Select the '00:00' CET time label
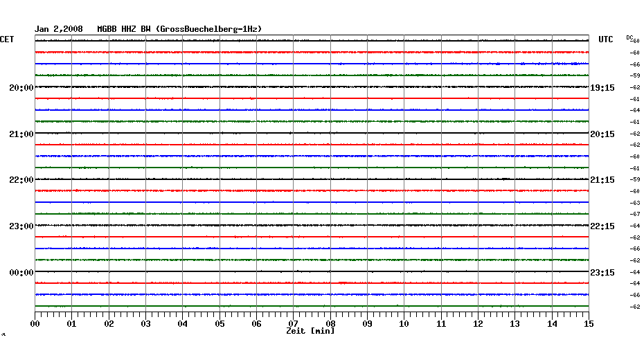Viewport: 644px width, 342px height. (x=21, y=273)
